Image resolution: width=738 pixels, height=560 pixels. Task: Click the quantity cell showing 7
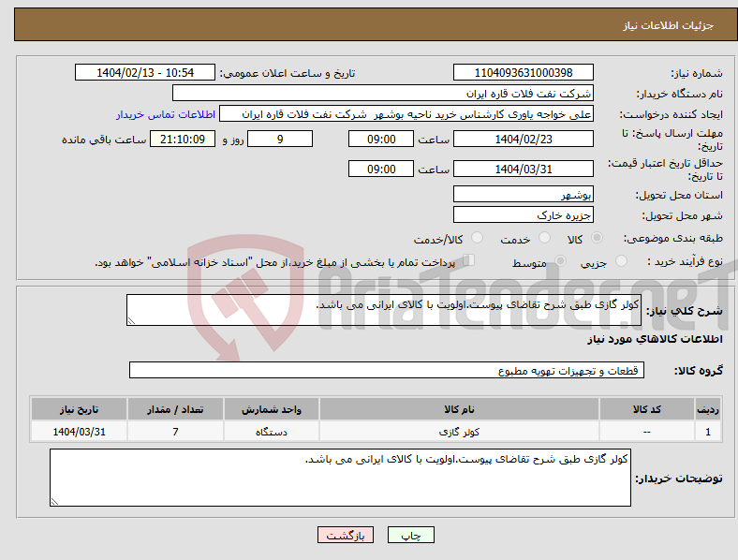pos(175,432)
